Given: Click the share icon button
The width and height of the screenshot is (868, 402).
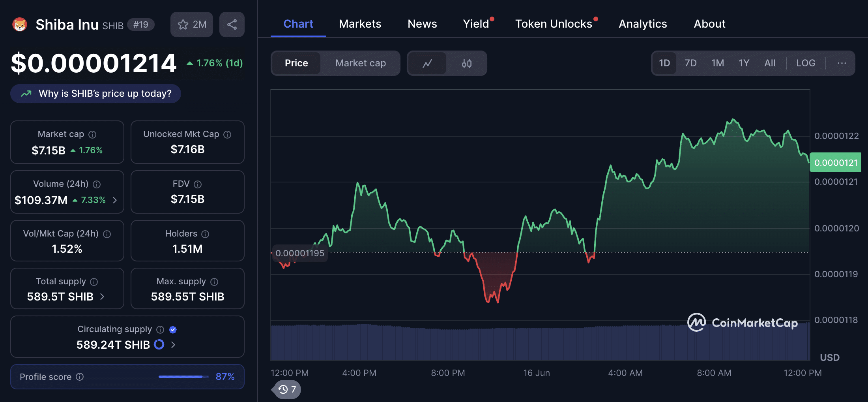Looking at the screenshot, I should click(232, 24).
